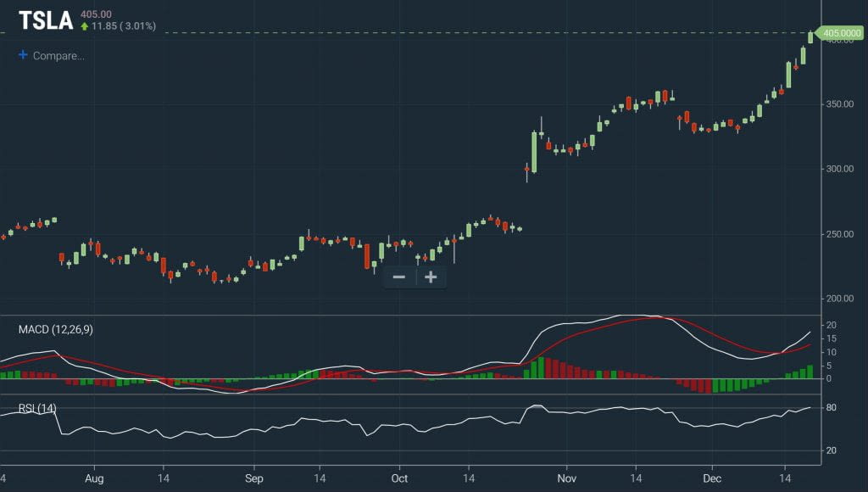This screenshot has width=868, height=492.
Task: Select the TSLA ticker label
Action: point(47,19)
